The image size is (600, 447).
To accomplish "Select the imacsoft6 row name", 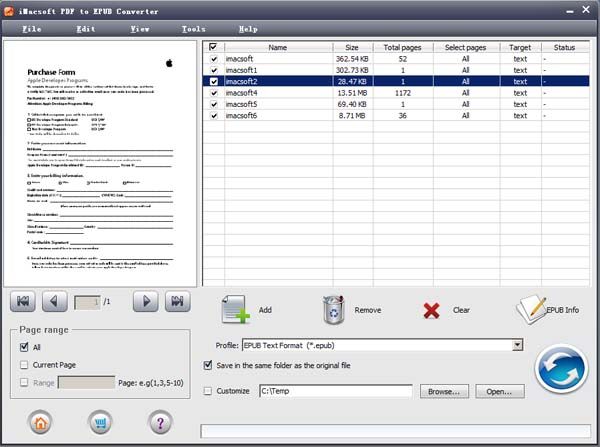I will (241, 116).
